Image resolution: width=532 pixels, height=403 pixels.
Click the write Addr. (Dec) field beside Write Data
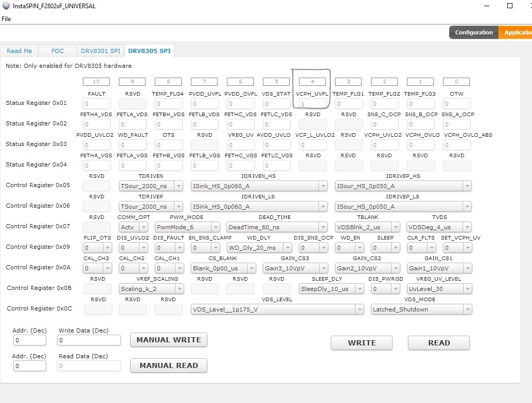tap(30, 340)
